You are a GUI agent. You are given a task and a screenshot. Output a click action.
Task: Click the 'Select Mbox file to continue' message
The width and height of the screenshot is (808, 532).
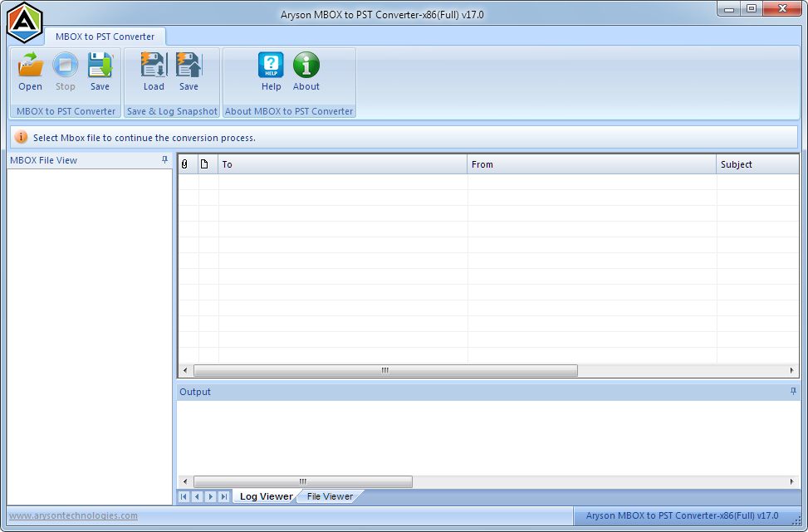point(144,138)
